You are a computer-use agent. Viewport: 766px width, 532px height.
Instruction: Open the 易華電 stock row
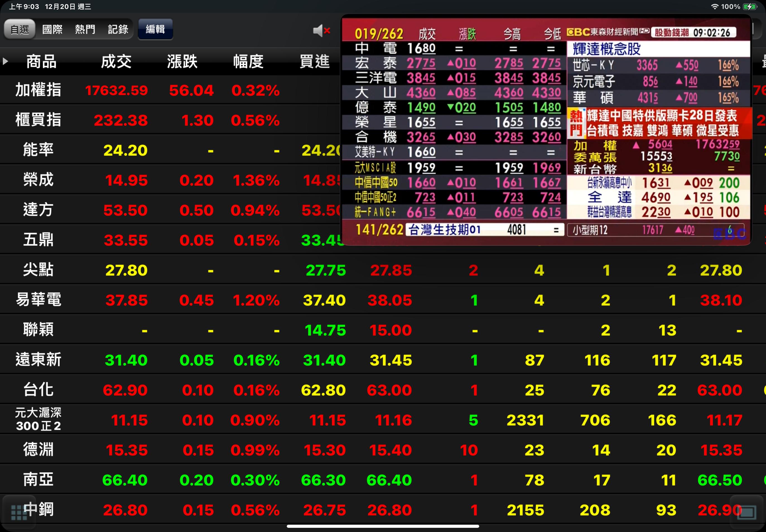pos(383,300)
